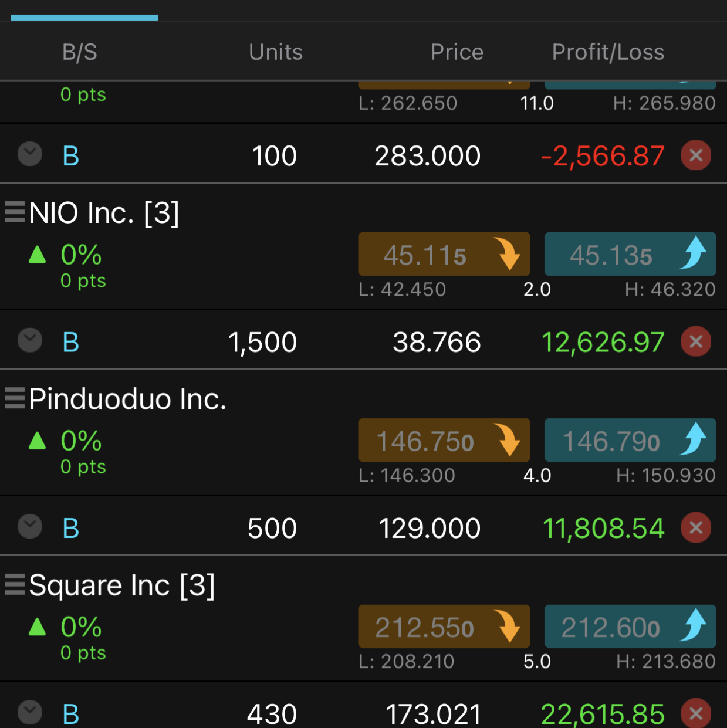Buy Square Inc at 212.600
This screenshot has width=727, height=728.
point(630,627)
